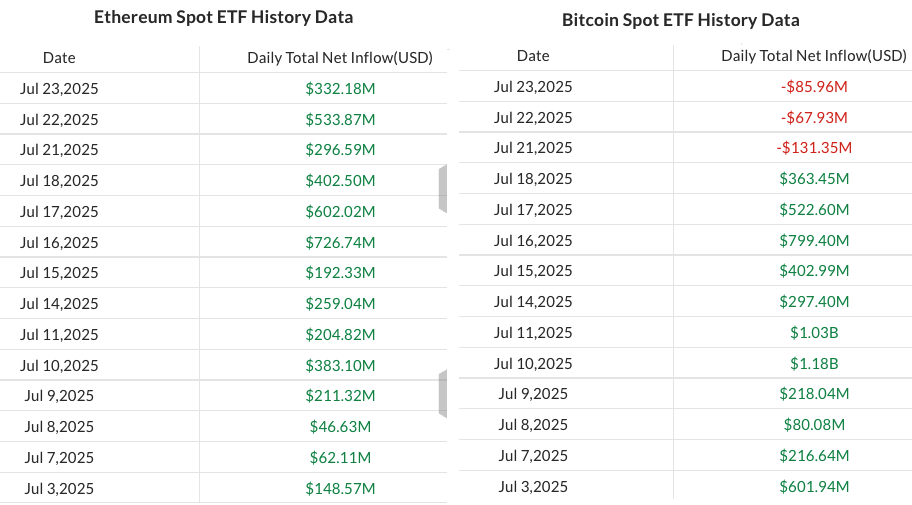The width and height of the screenshot is (912, 505).
Task: Select the Ethereum Jul 16,2025 row date
Action: [59, 243]
